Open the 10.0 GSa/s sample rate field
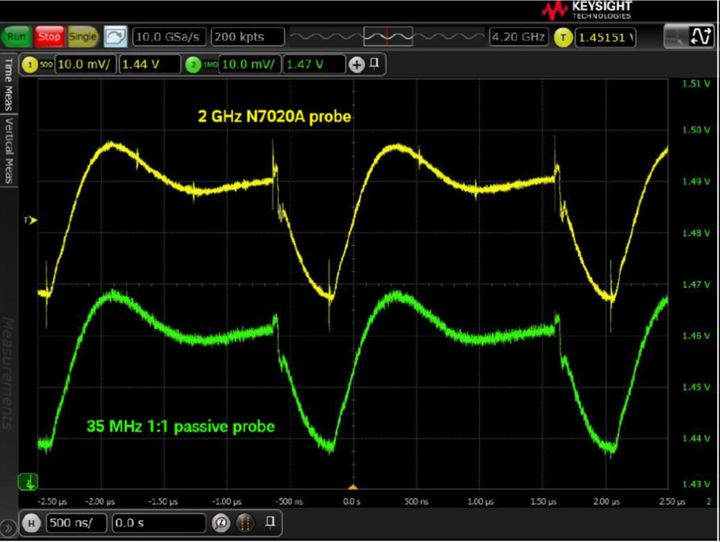This screenshot has height=542, width=720. tap(169, 37)
